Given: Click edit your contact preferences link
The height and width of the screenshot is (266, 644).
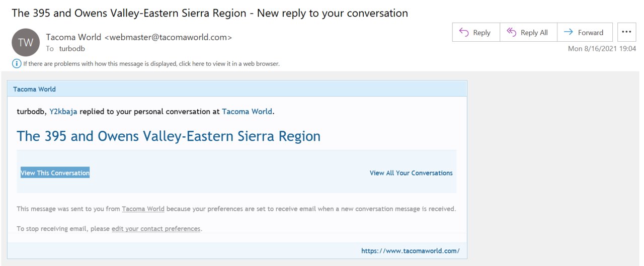Looking at the screenshot, I should [x=156, y=229].
